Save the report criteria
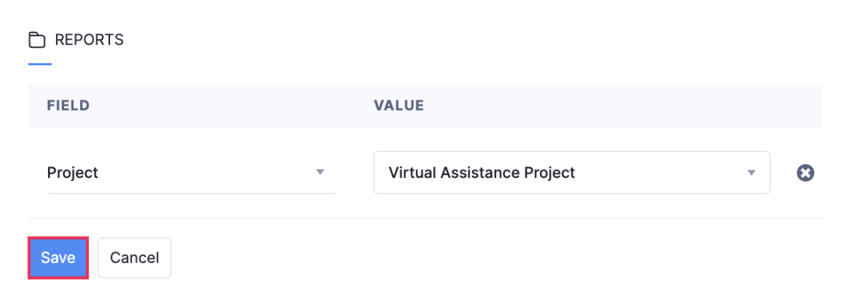This screenshot has width=868, height=305. click(x=58, y=258)
